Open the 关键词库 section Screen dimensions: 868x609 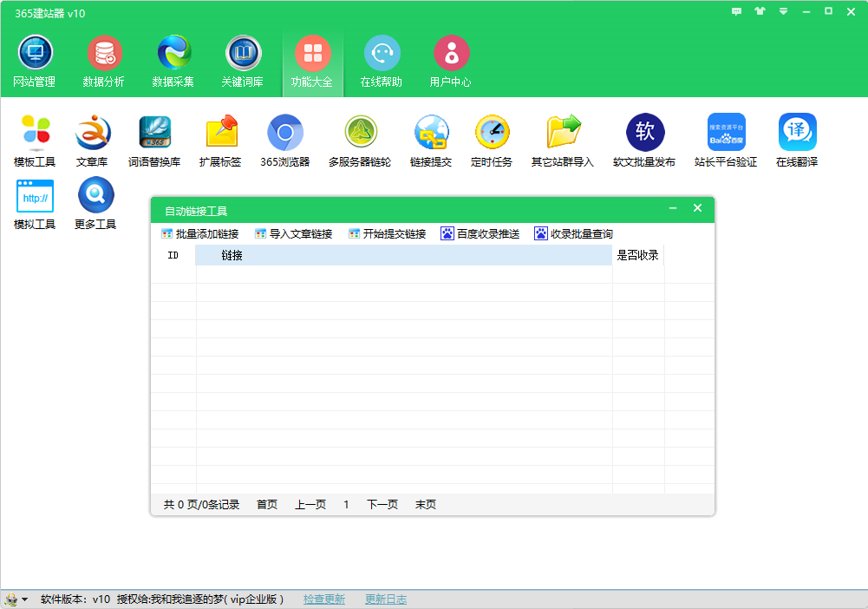tap(243, 62)
